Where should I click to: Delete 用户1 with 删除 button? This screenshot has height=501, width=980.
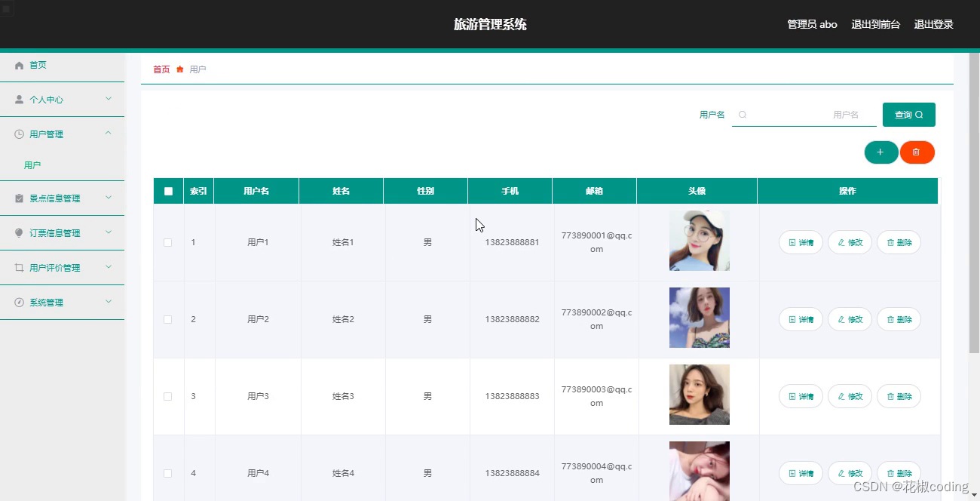click(899, 243)
